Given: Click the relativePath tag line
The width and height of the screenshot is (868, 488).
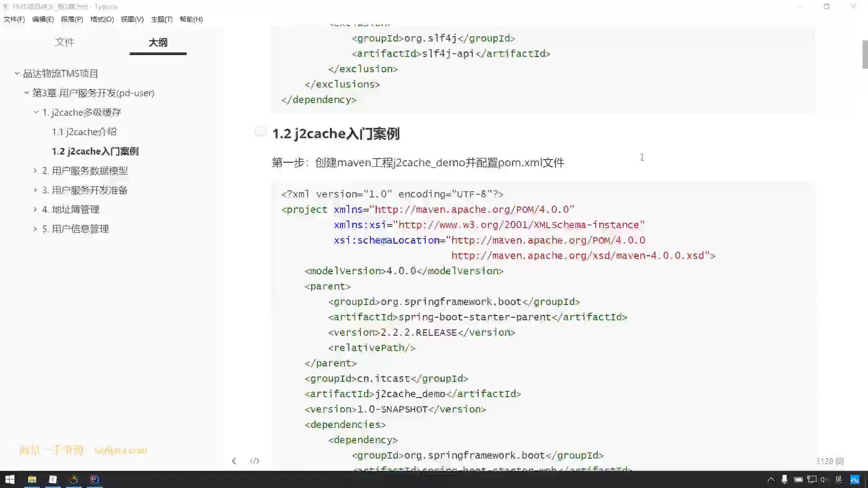Looking at the screenshot, I should (372, 347).
